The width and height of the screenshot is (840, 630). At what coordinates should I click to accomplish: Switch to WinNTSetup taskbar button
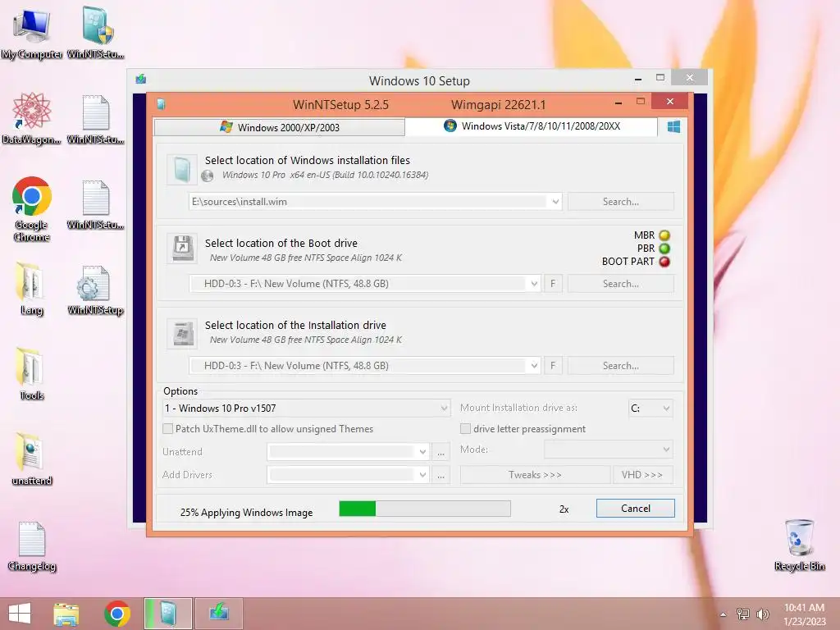pyautogui.click(x=167, y=614)
